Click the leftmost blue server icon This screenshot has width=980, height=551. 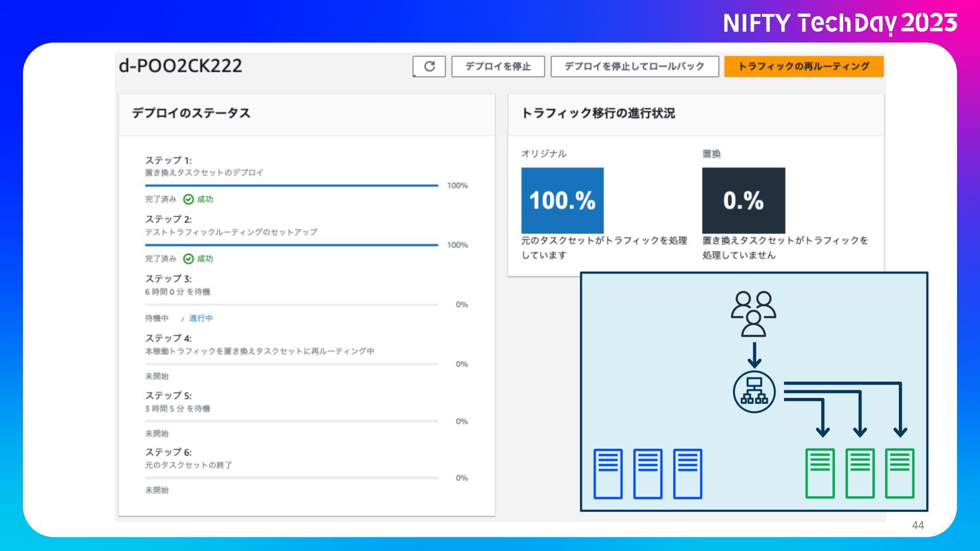coord(608,473)
